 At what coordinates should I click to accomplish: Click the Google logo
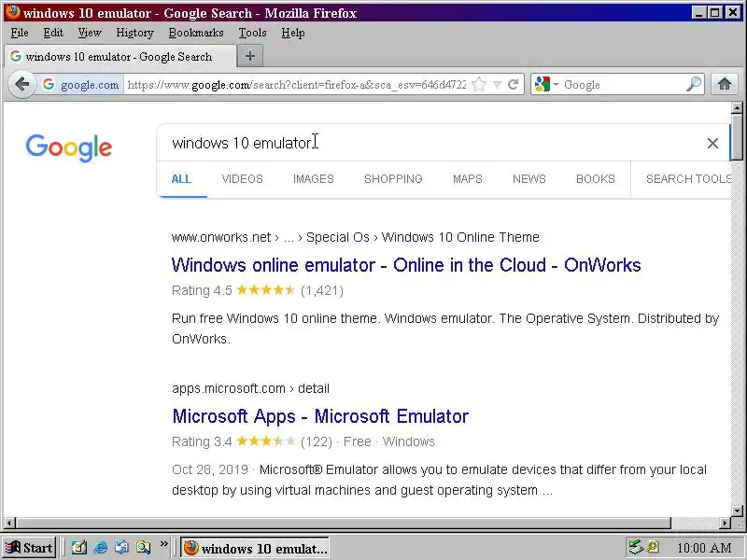coord(69,147)
